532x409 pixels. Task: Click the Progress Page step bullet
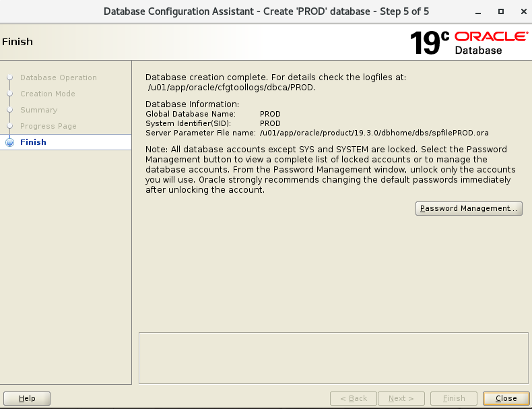[10, 126]
